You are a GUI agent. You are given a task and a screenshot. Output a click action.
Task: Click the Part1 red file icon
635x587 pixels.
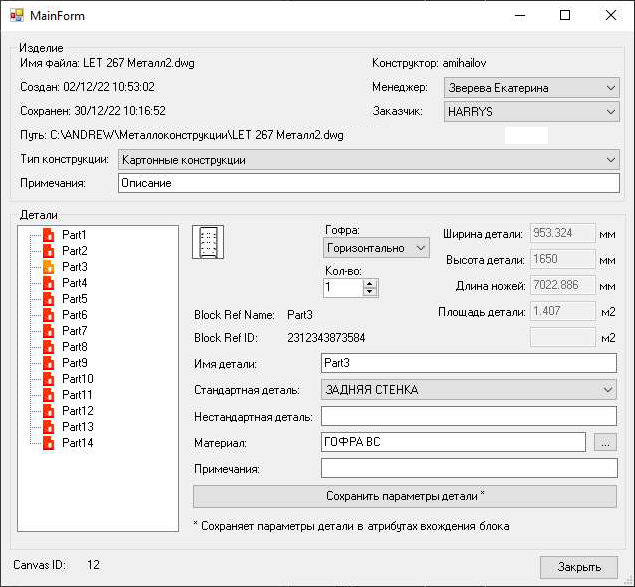coord(48,235)
